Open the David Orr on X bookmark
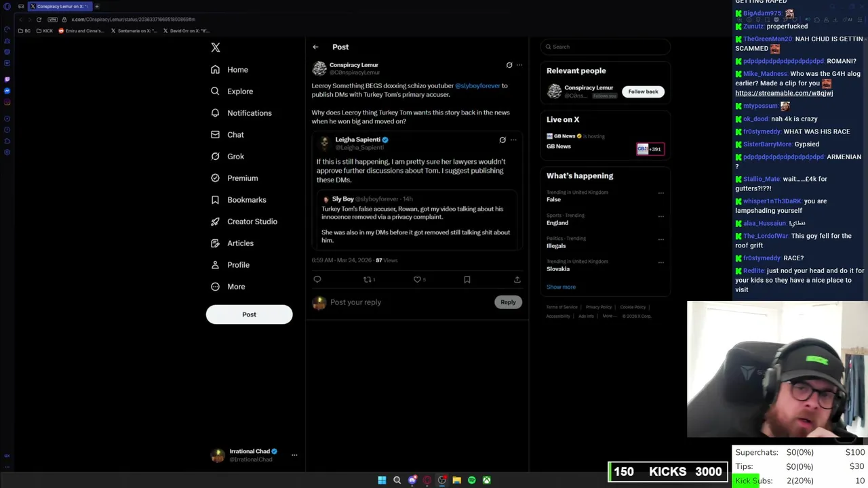The height and width of the screenshot is (488, 868). click(x=186, y=30)
